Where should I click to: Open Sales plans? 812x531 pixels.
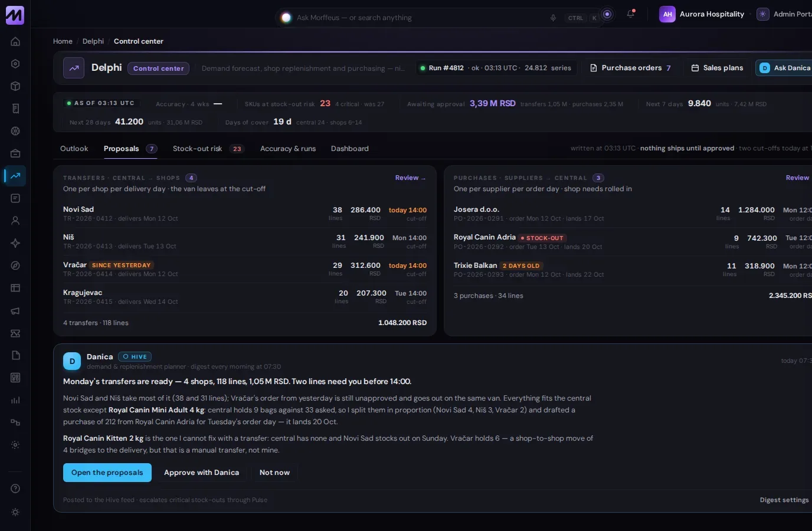click(x=717, y=68)
